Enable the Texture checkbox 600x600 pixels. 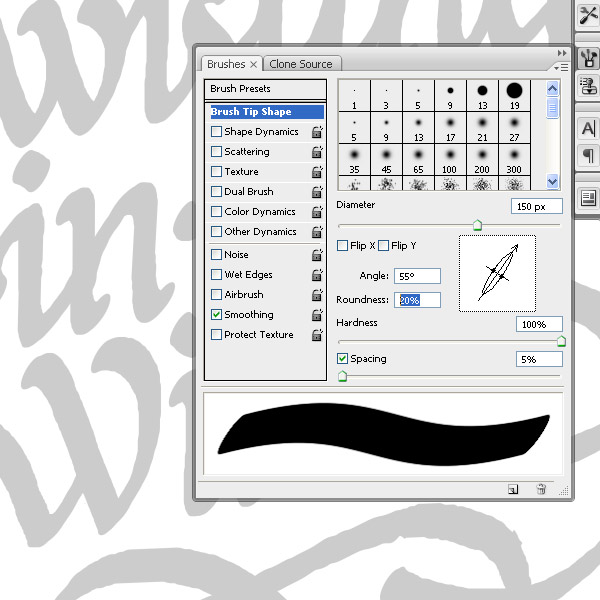click(216, 171)
